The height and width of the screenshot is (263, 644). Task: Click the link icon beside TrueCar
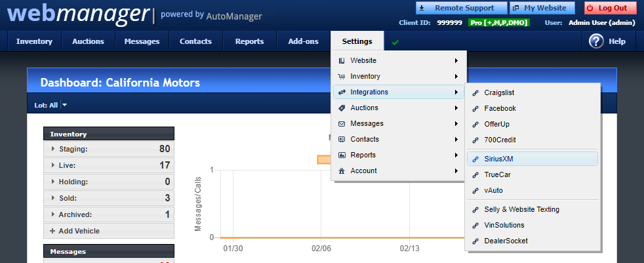(475, 175)
